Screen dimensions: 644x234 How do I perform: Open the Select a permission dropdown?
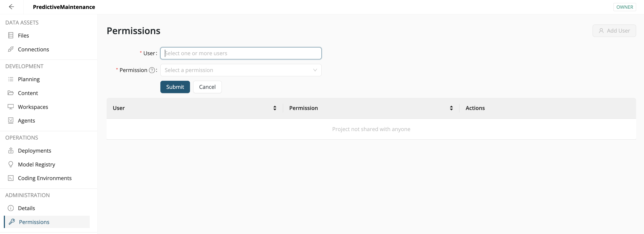point(241,70)
